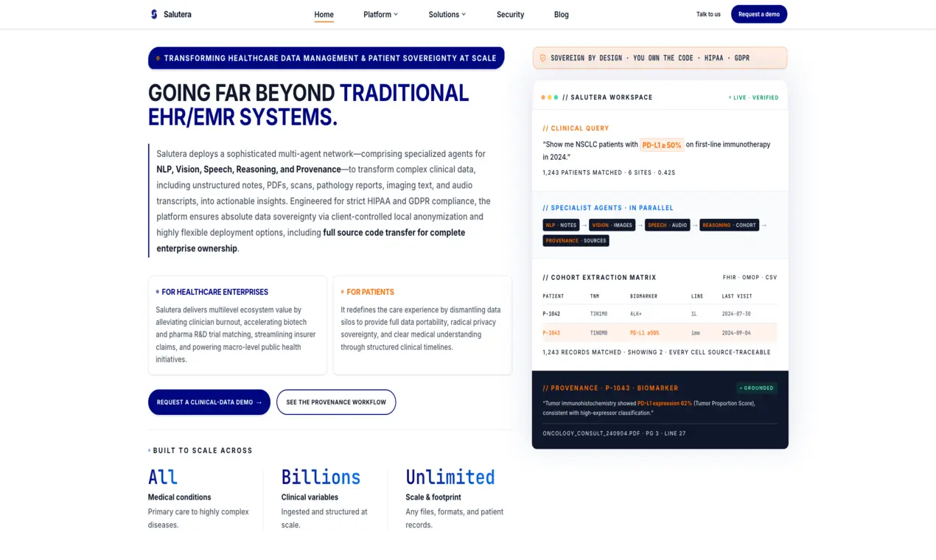Screen dimensions: 936x560
Task: Click the PD-L1 ≥ 50% query highlight
Action: point(661,145)
